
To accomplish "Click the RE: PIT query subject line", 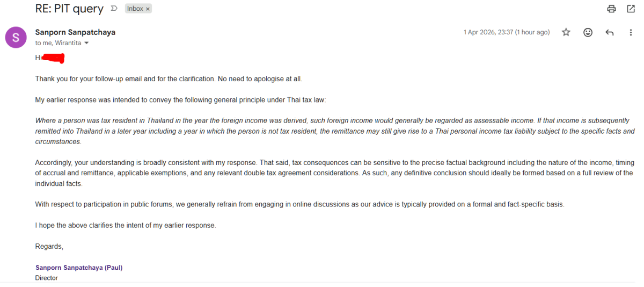I will pyautogui.click(x=69, y=9).
